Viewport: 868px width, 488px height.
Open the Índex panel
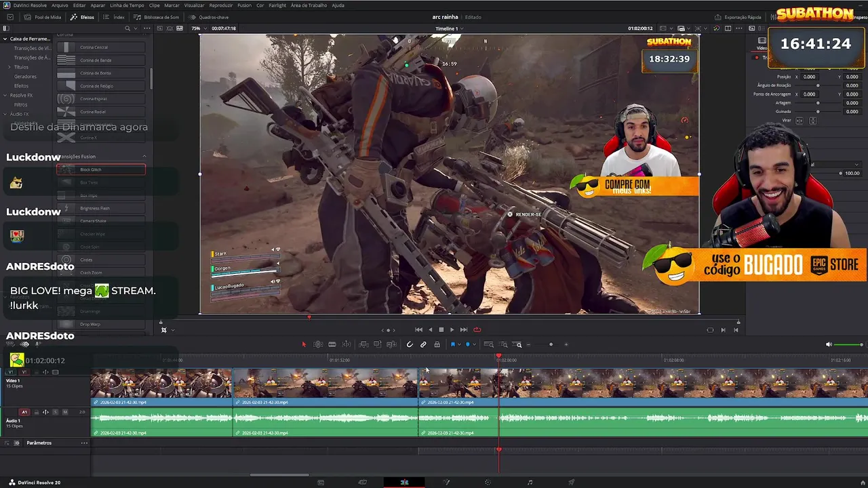click(x=115, y=17)
